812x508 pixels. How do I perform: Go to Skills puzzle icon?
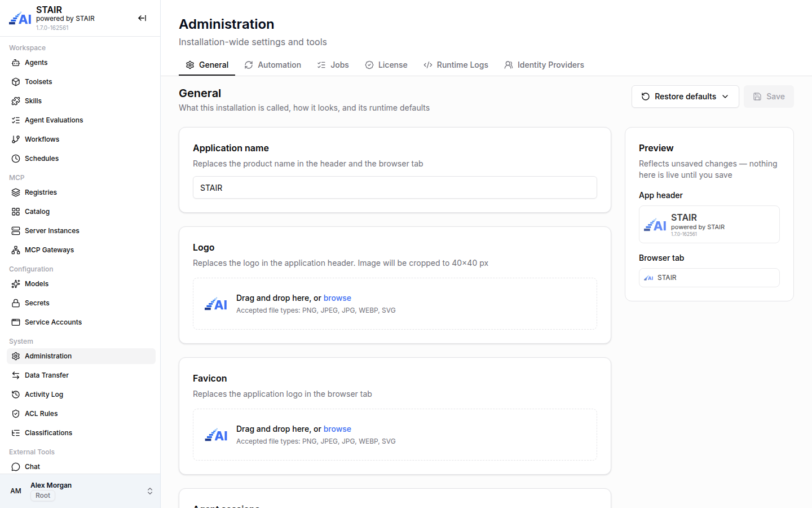click(x=16, y=101)
